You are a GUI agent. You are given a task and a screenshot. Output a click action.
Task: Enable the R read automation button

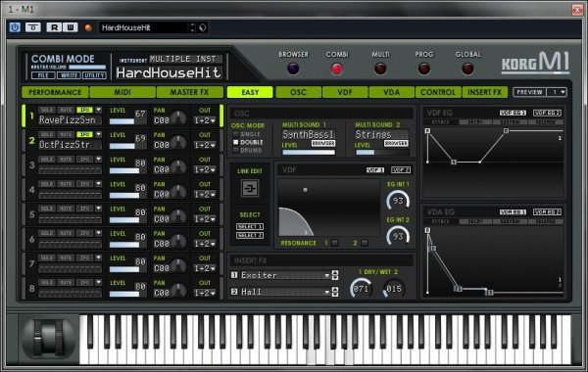[x=54, y=27]
